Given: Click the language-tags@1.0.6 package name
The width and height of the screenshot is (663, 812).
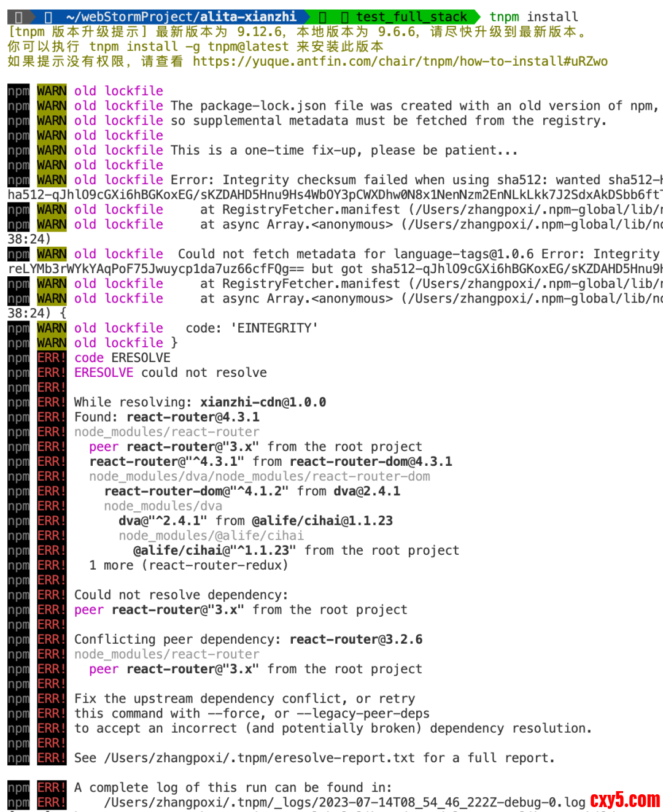Looking at the screenshot, I should (x=463, y=254).
